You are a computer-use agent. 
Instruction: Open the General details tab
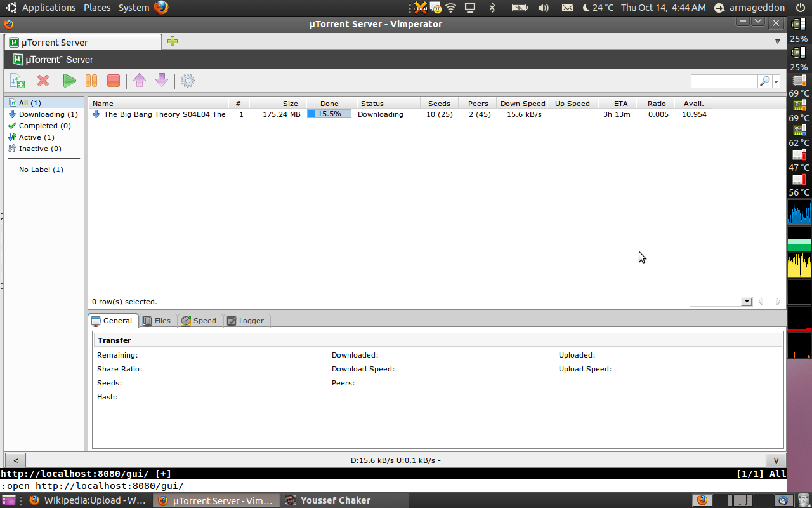click(113, 321)
